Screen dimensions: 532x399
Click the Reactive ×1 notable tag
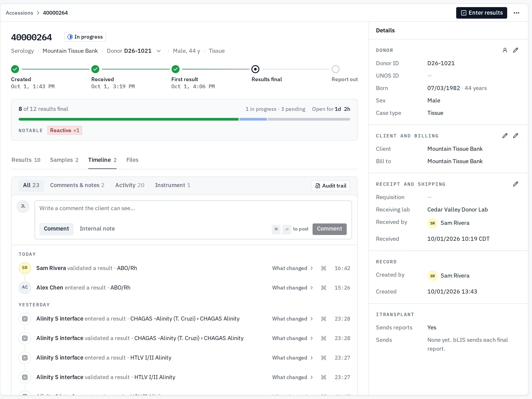(65, 130)
